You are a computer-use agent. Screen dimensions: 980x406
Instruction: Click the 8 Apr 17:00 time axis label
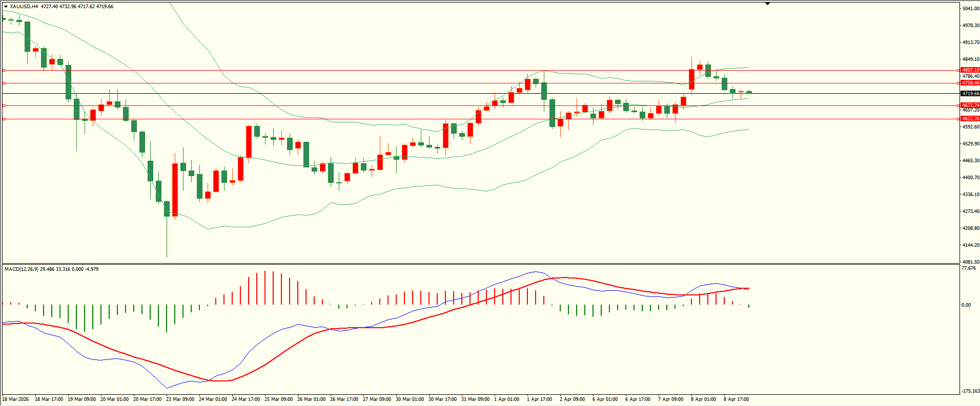coord(736,399)
